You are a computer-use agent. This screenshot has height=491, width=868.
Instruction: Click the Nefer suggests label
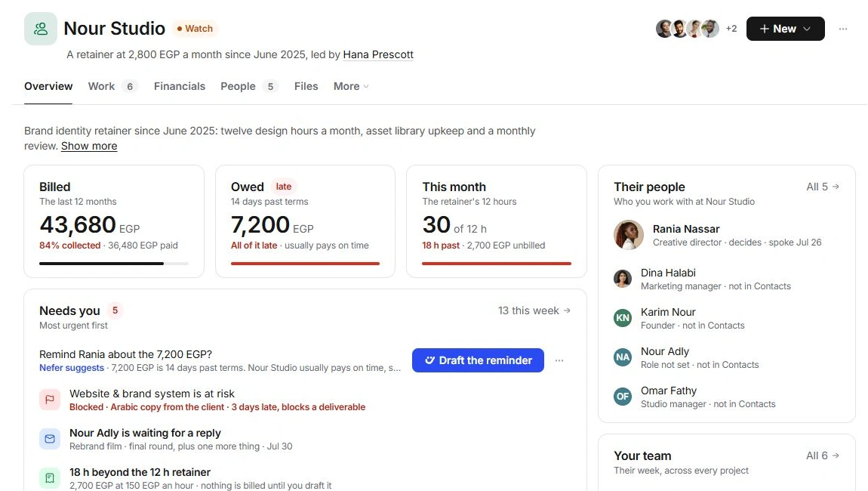click(72, 368)
